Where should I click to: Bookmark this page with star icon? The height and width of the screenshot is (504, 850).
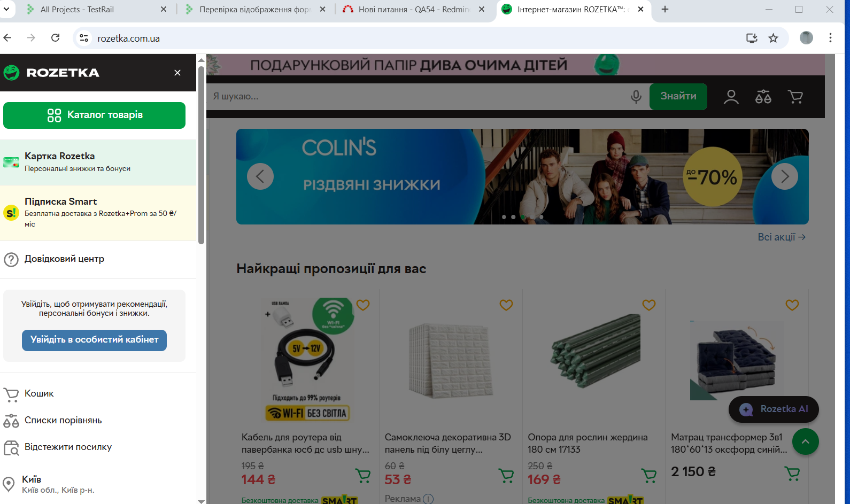773,38
